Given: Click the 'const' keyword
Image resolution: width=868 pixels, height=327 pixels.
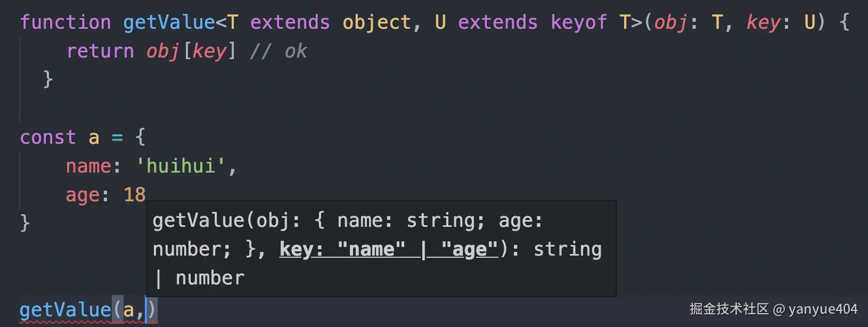Looking at the screenshot, I should 48,137.
